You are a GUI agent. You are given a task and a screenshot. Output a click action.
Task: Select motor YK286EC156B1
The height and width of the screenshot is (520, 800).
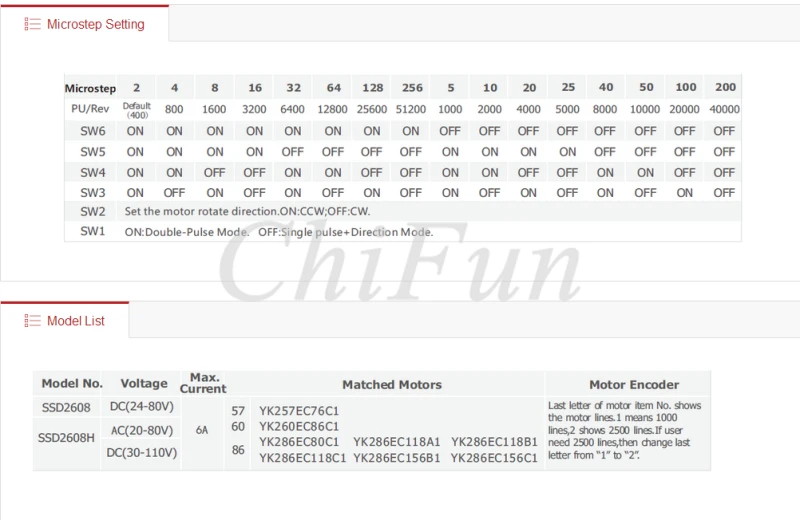pos(396,458)
